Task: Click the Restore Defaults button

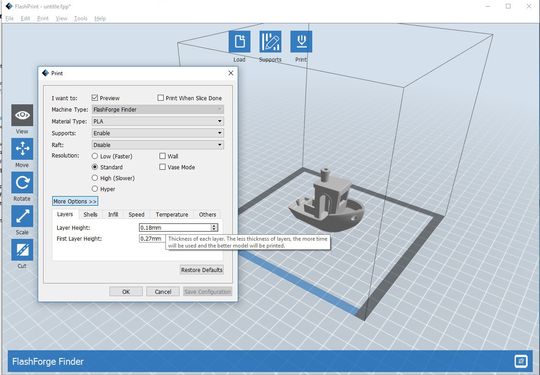Action: pyautogui.click(x=202, y=270)
